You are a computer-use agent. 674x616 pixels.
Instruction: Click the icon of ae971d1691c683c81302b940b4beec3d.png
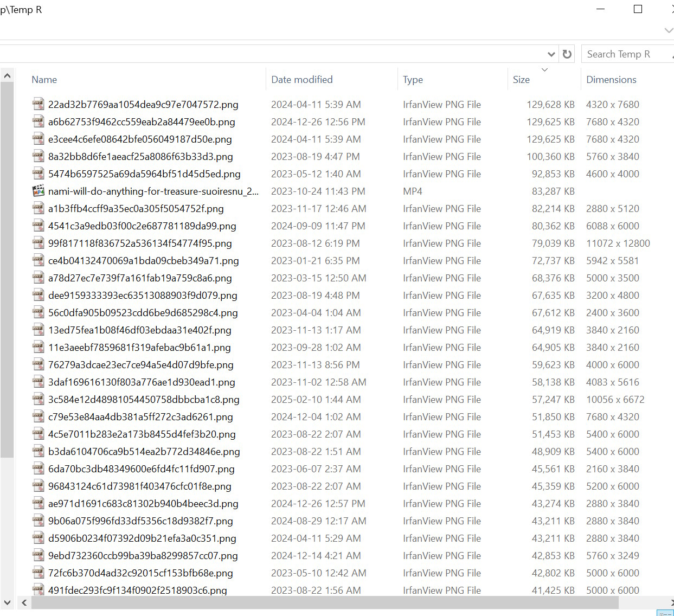(x=38, y=503)
